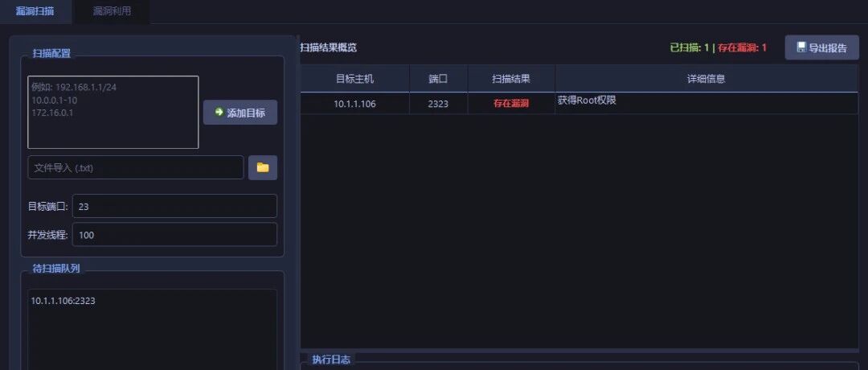The height and width of the screenshot is (370, 868).
Task: Click the 获得Root权限 detail cell
Action: click(x=706, y=104)
